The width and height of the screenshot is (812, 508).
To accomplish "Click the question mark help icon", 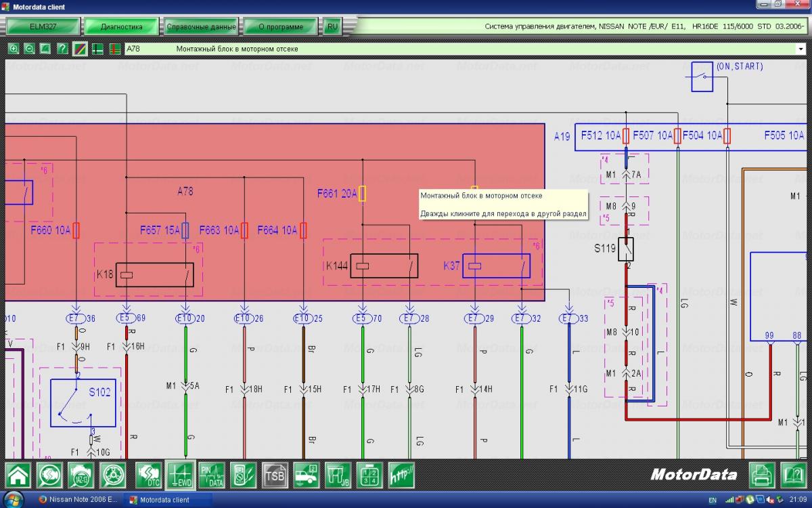I will (x=62, y=49).
